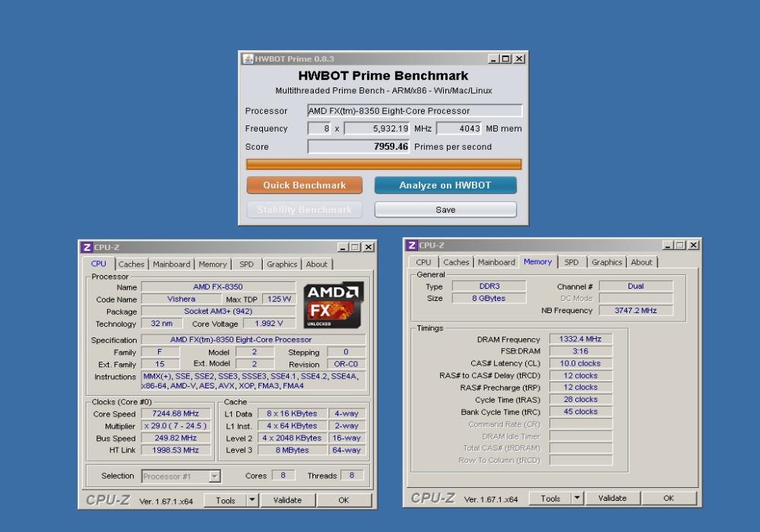The height and width of the screenshot is (532, 760).
Task: Click the 5,932.19 MHz frequency field
Action: [377, 128]
